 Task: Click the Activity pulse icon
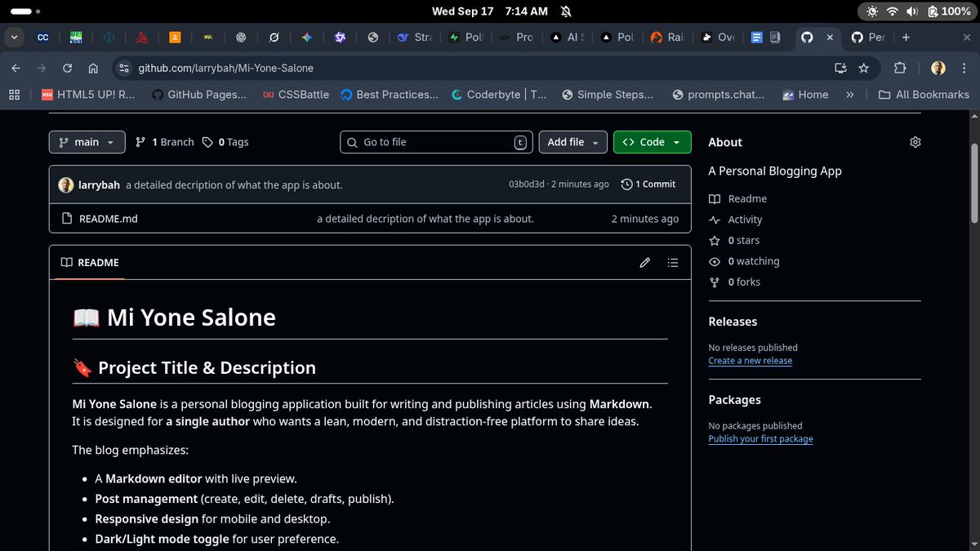click(716, 220)
